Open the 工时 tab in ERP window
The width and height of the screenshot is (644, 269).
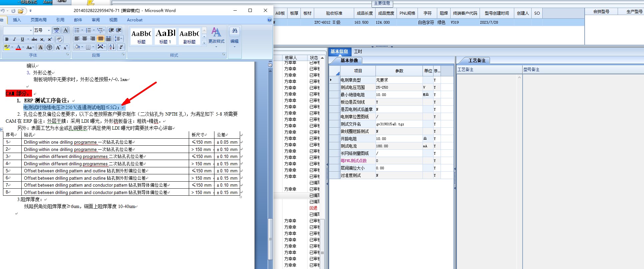tap(358, 52)
